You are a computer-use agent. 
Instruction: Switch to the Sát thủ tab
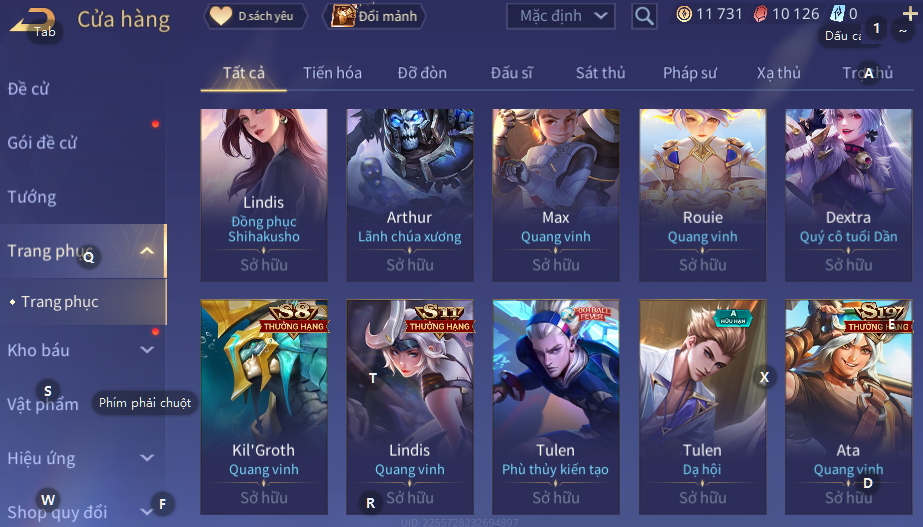pyautogui.click(x=600, y=73)
